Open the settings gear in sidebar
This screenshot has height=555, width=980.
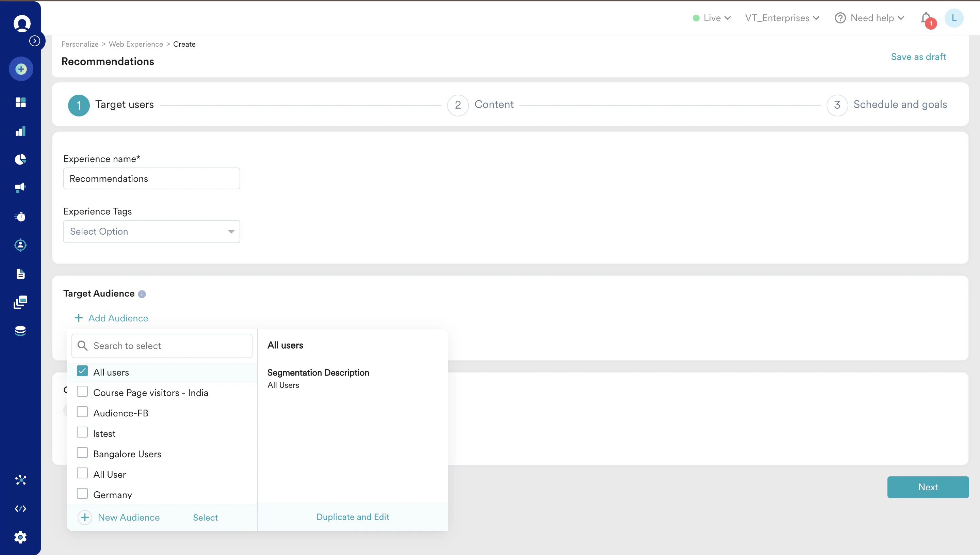[20, 537]
